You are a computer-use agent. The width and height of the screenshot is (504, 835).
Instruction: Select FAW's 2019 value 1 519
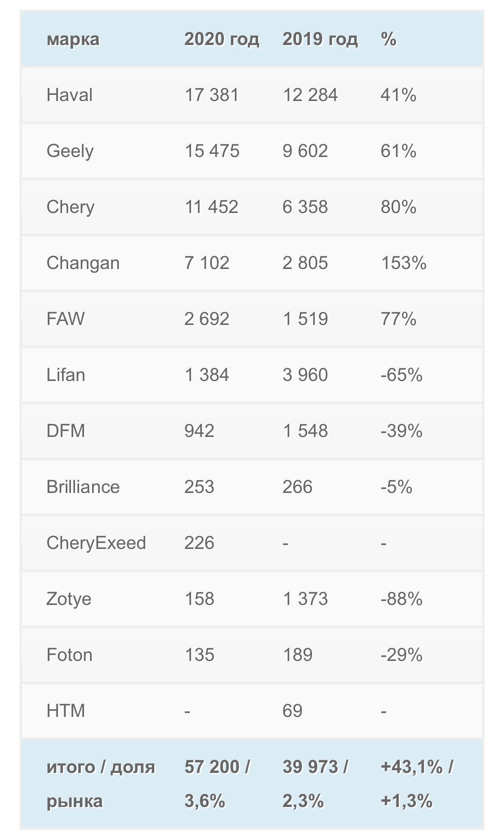[305, 319]
